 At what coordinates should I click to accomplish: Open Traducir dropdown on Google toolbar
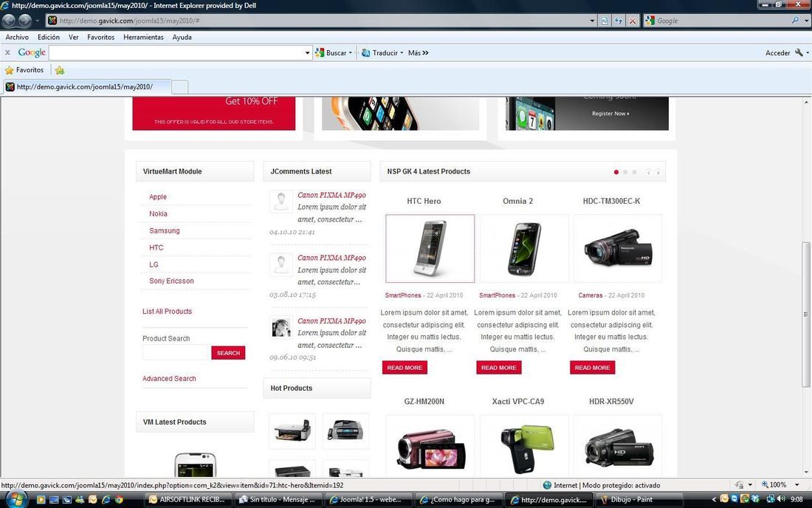[402, 53]
